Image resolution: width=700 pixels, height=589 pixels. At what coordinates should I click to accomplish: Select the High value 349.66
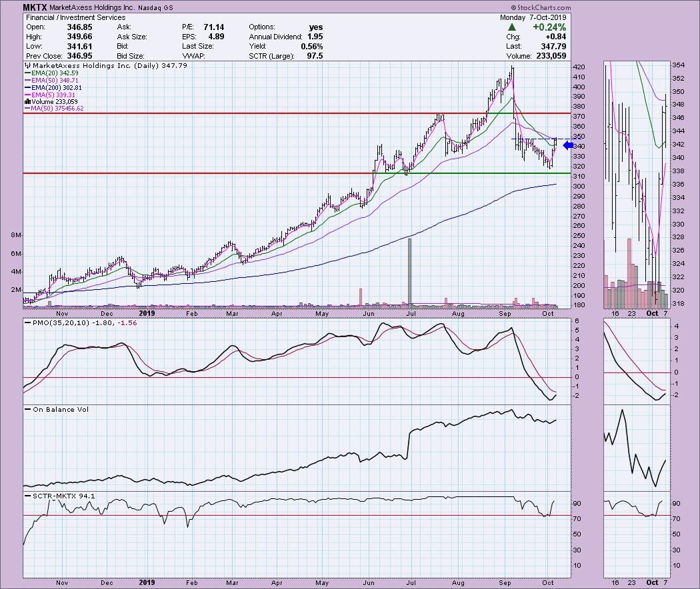click(x=79, y=37)
